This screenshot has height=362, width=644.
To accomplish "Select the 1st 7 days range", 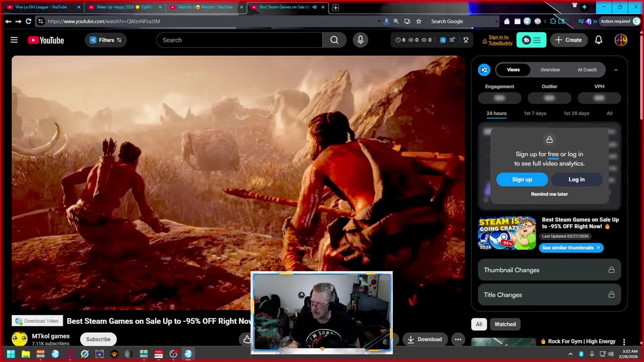I will (535, 114).
